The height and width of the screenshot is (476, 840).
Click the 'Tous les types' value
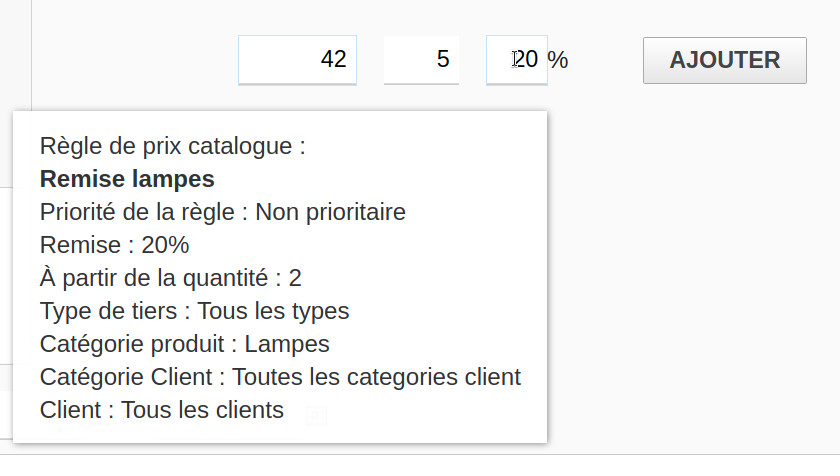[x=281, y=311]
